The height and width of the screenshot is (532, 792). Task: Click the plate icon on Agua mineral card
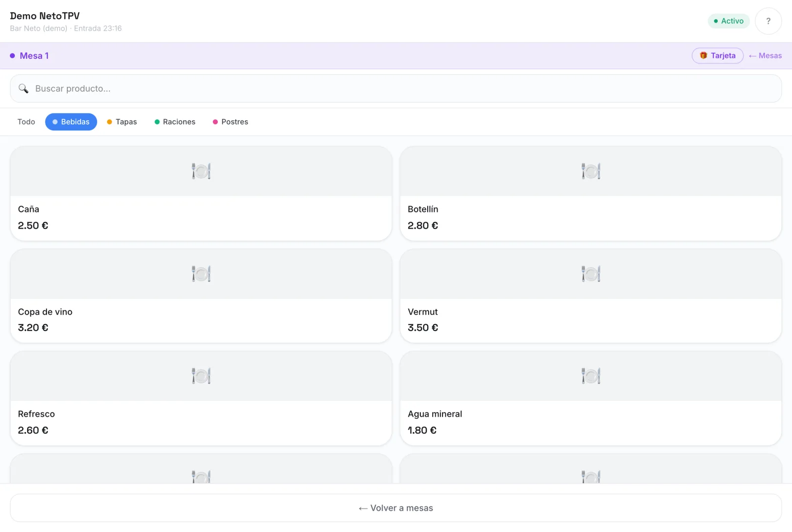591,376
